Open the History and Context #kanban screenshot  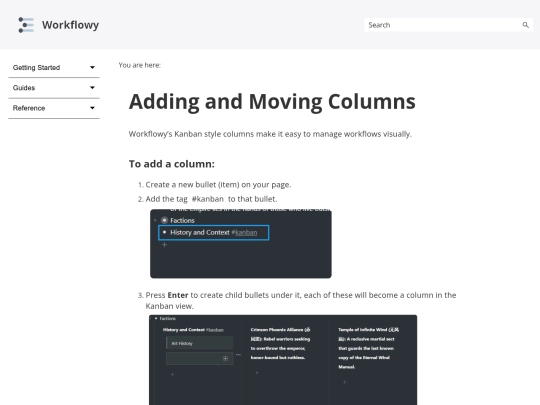[x=241, y=243]
